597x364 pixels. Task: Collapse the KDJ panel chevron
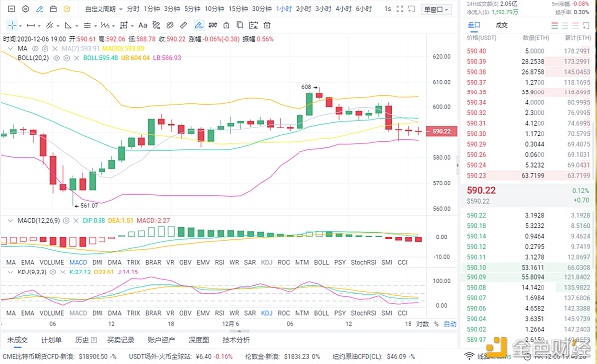(x=10, y=273)
